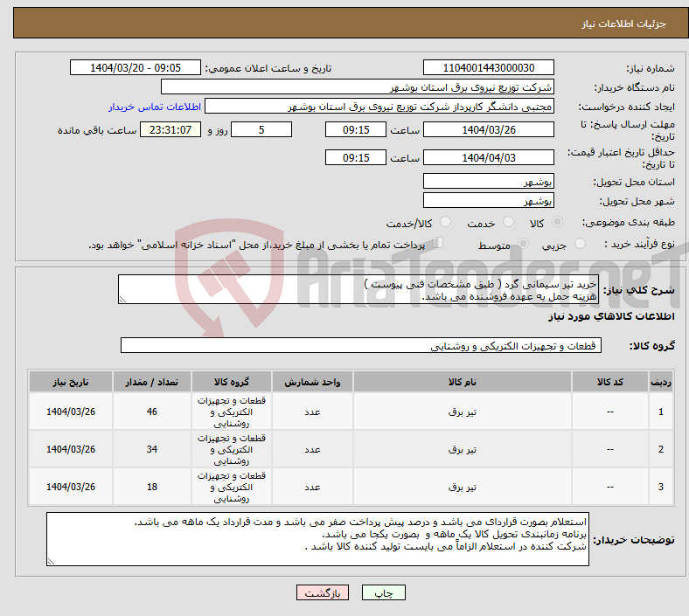Viewport: 689px width, 616px height.
Task: Select the خدمت radio button
Action: click(508, 222)
